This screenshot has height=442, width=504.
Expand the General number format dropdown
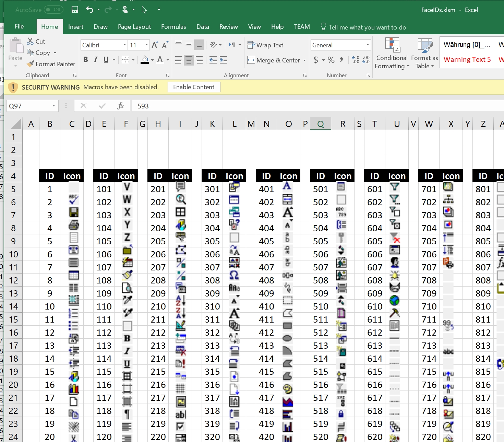coord(368,45)
